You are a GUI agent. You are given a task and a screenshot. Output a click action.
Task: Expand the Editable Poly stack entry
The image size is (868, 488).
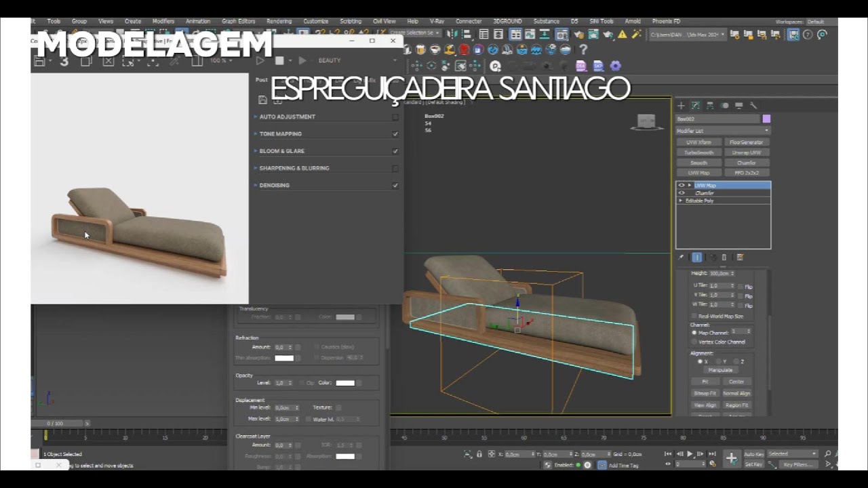(x=681, y=201)
